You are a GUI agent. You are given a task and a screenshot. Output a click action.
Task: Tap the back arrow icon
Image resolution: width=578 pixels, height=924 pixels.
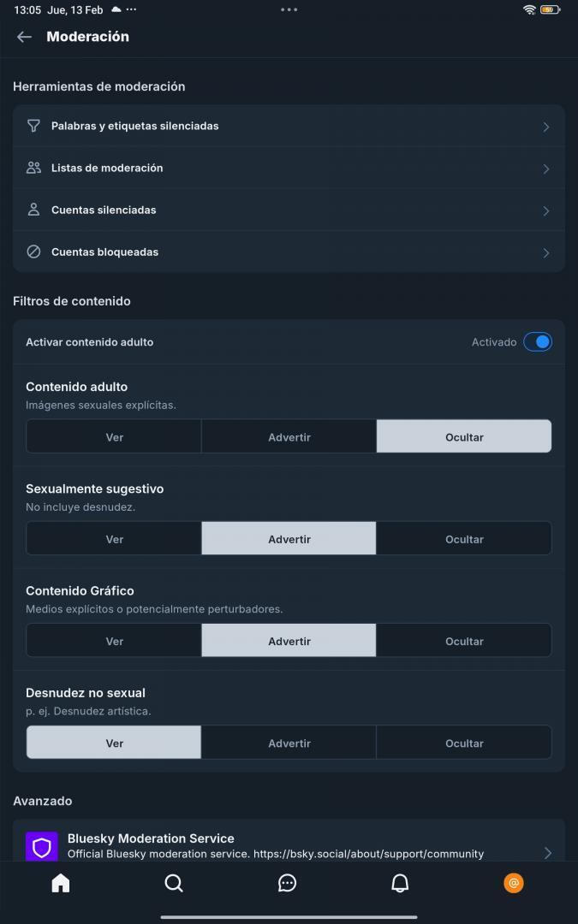[x=24, y=37]
